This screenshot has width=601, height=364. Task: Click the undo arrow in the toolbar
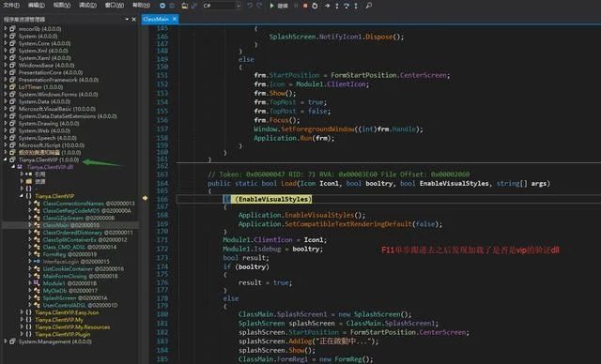[250, 6]
